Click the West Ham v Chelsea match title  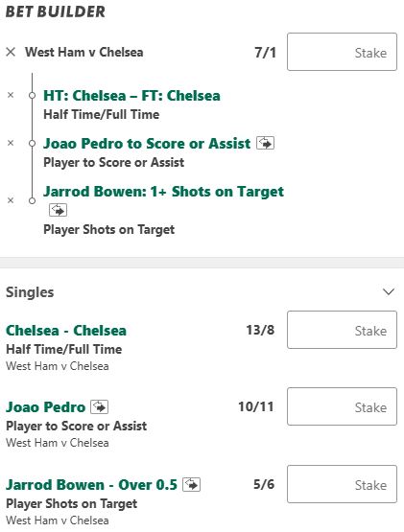coord(83,53)
